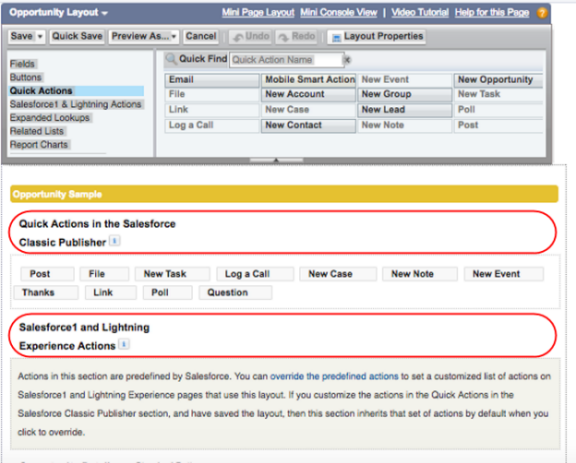Clear the Quick Find search with the x icon
The height and width of the screenshot is (463, 576).
347,60
